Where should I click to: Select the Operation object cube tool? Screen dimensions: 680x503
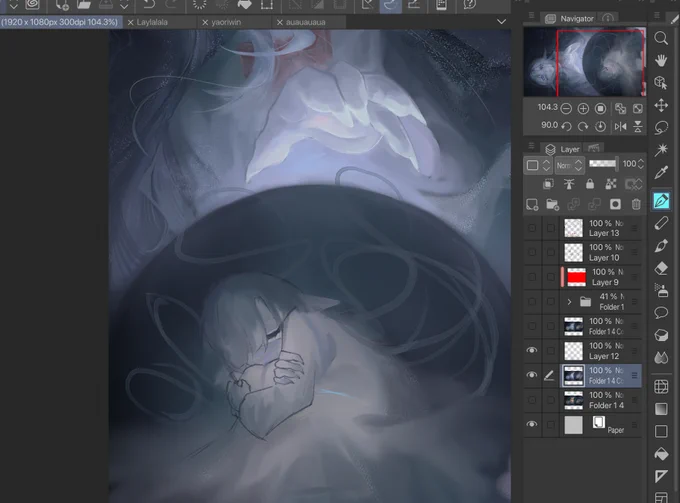(661, 83)
